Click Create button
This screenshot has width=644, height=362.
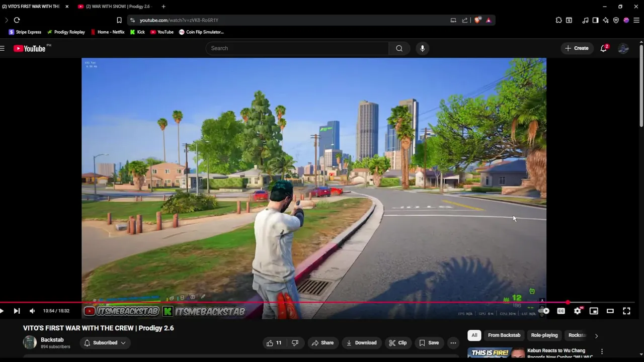[x=577, y=48]
